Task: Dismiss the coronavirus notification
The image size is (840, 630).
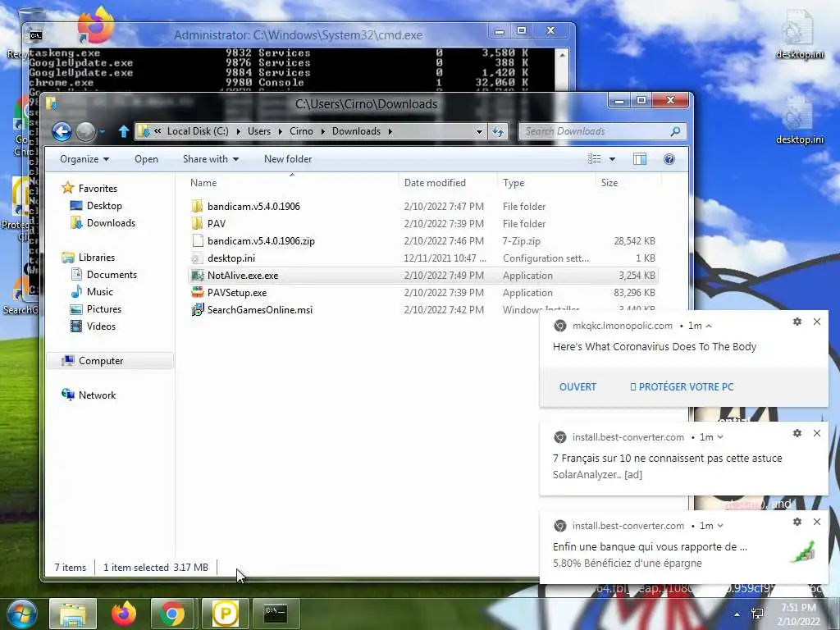Action: 817,322
